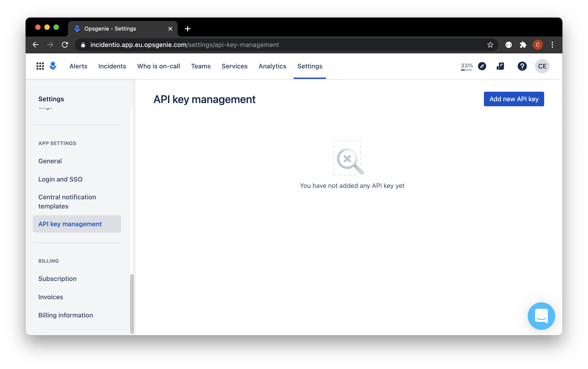The image size is (588, 369).
Task: Reload the page in browser
Action: coord(65,45)
